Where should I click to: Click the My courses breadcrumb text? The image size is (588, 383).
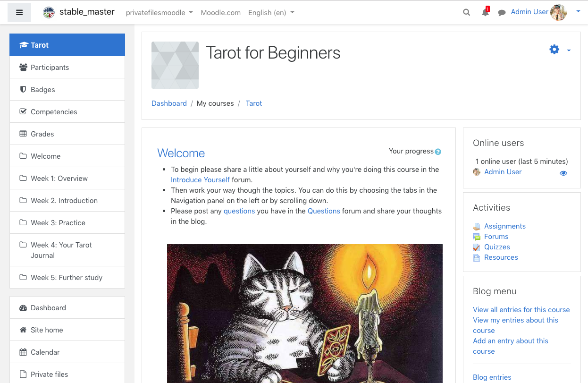point(215,103)
